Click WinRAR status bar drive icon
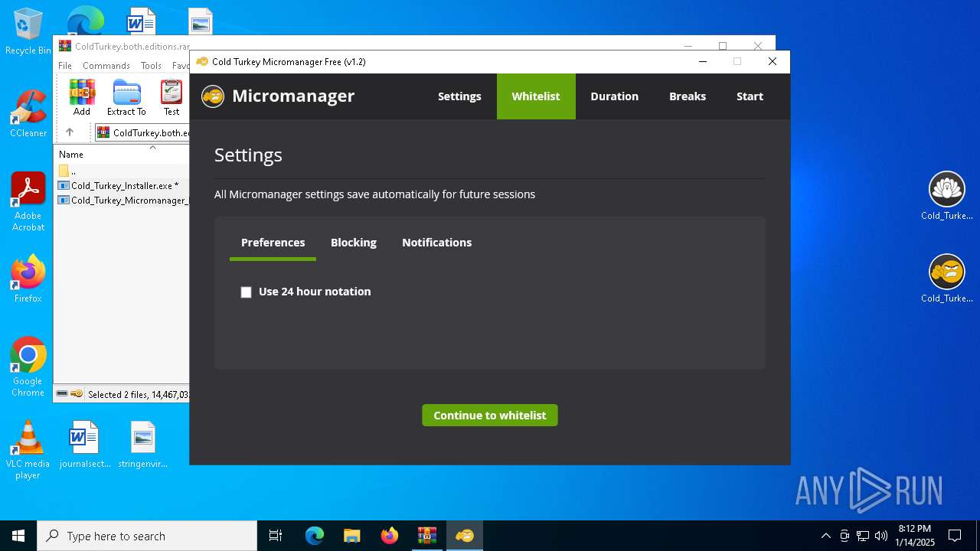The height and width of the screenshot is (551, 980). [x=62, y=394]
